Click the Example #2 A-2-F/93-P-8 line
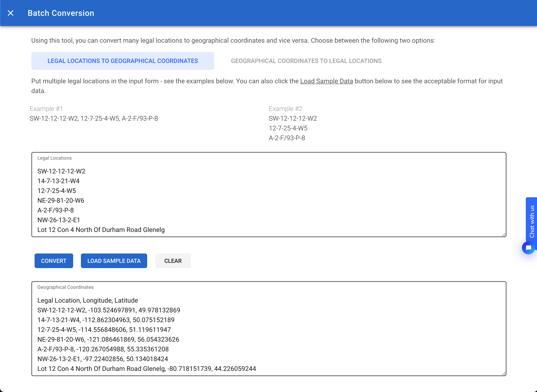The image size is (537, 392). (287, 138)
